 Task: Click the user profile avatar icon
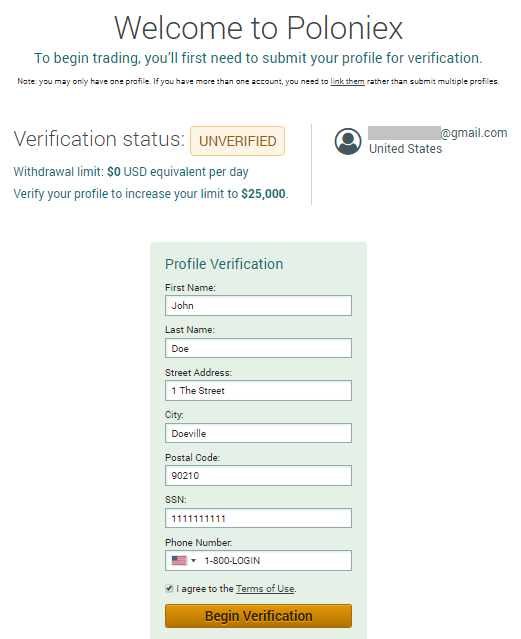(348, 141)
